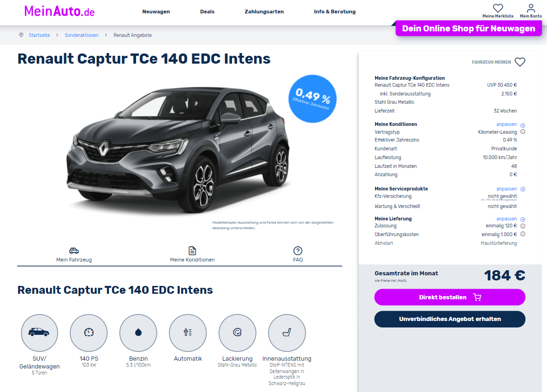Open the Mein Konto user icon
547x392 pixels.
[530, 8]
